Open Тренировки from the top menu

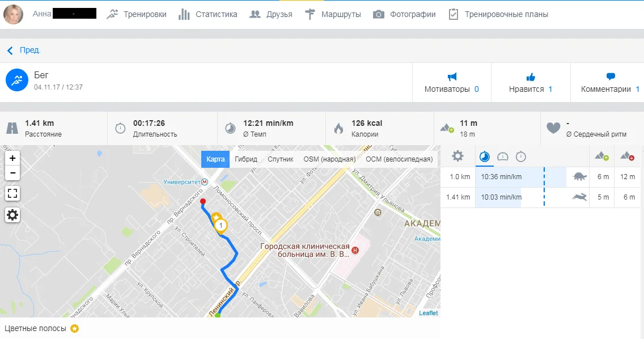pyautogui.click(x=145, y=14)
